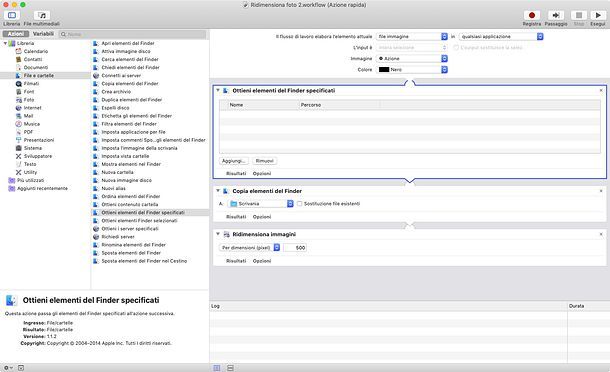Toggle the Libreria panel toolbar button
The width and height of the screenshot is (610, 372).
[12, 15]
